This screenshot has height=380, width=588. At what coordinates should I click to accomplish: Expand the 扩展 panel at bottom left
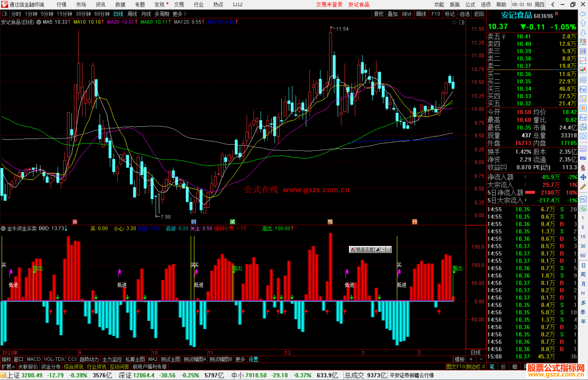coord(8,367)
